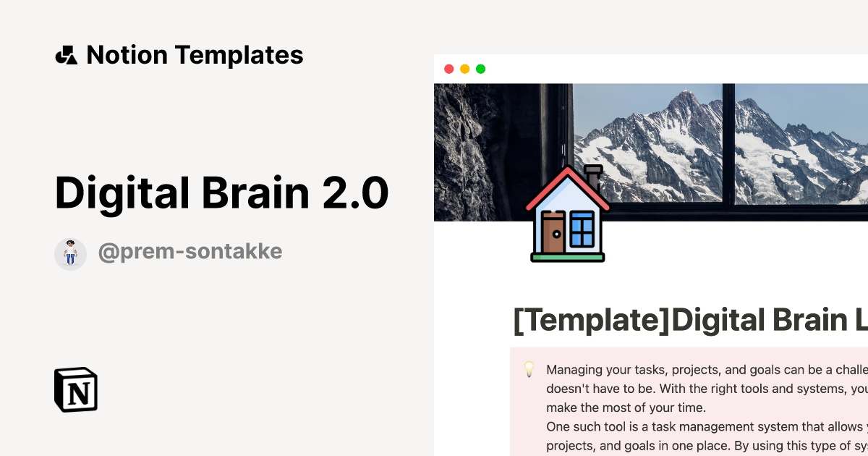The width and height of the screenshot is (868, 456).
Task: Click the yellow traffic light button
Action: 465,69
